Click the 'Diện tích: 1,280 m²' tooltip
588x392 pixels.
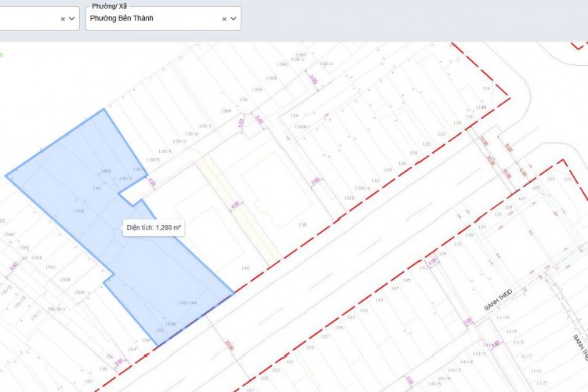[x=154, y=227]
